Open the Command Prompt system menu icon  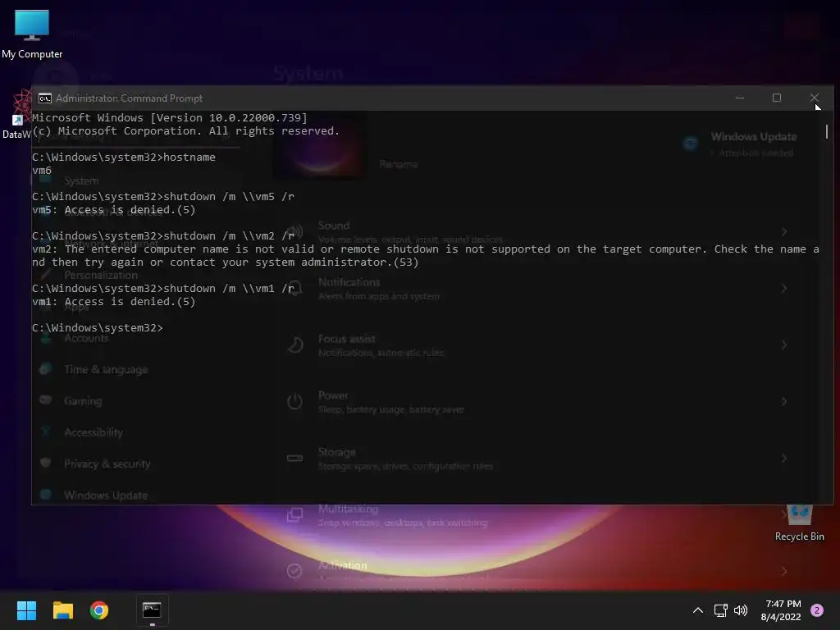[x=45, y=98]
